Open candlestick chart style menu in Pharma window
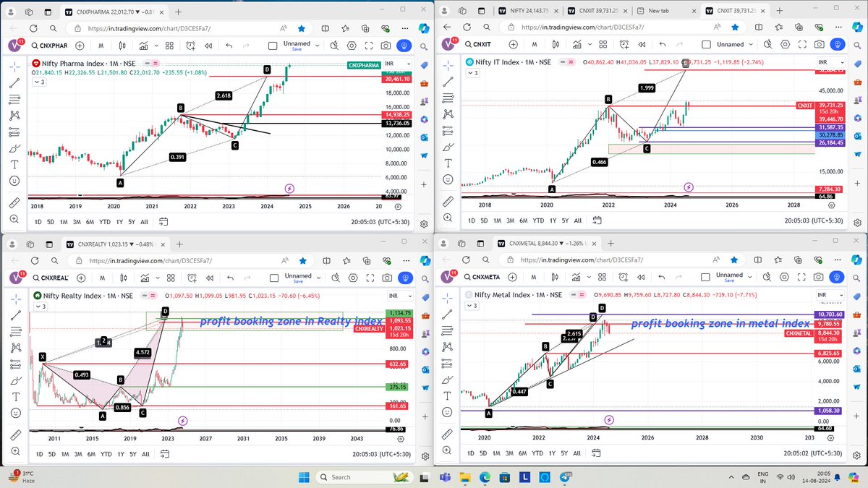Screen dimensions: 868x488 pos(121,45)
